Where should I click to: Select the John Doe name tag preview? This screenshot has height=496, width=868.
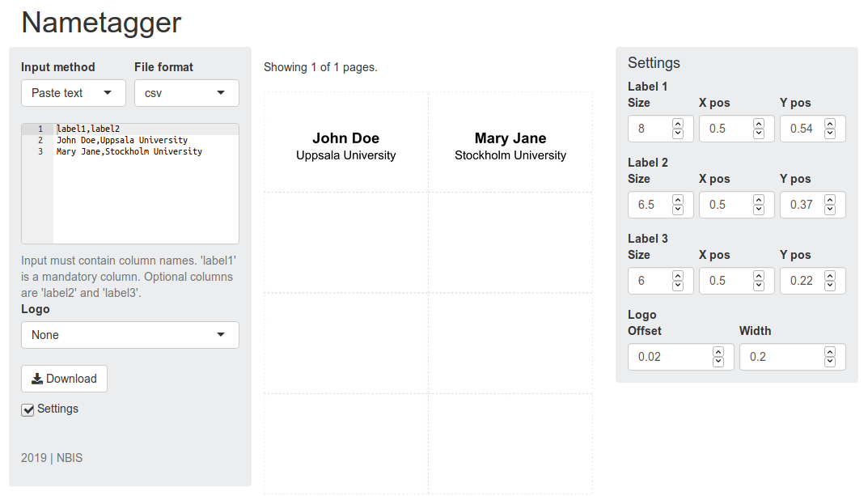click(346, 142)
